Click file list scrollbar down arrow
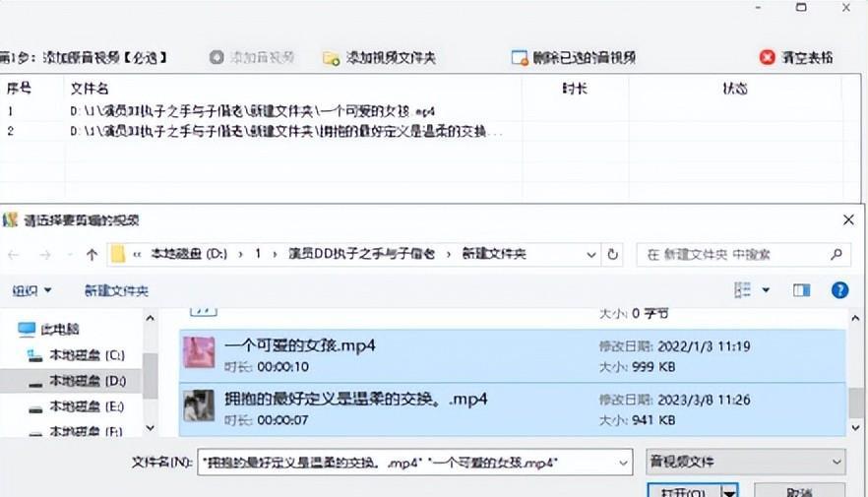Image resolution: width=868 pixels, height=497 pixels. click(856, 428)
